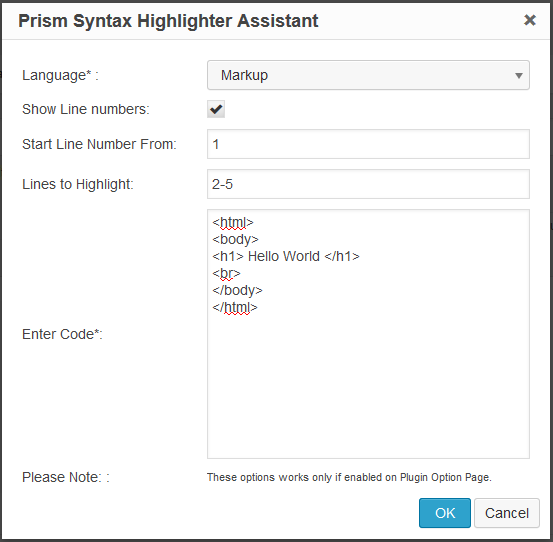Open the Language dropdown showing Markup
Screen dimensions: 553x542
368,75
